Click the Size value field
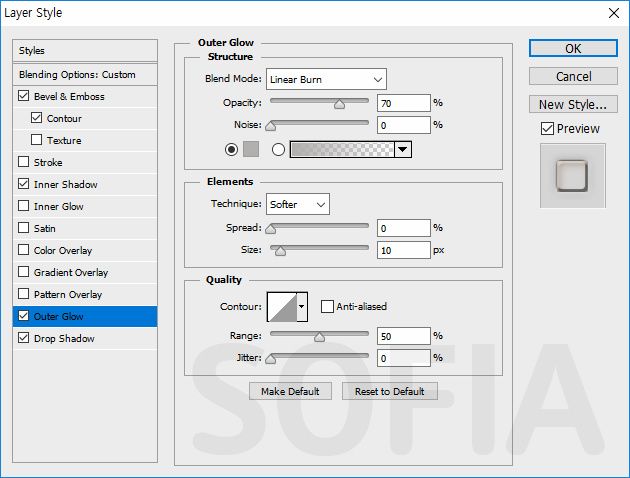Image resolution: width=630 pixels, height=478 pixels. click(x=404, y=250)
